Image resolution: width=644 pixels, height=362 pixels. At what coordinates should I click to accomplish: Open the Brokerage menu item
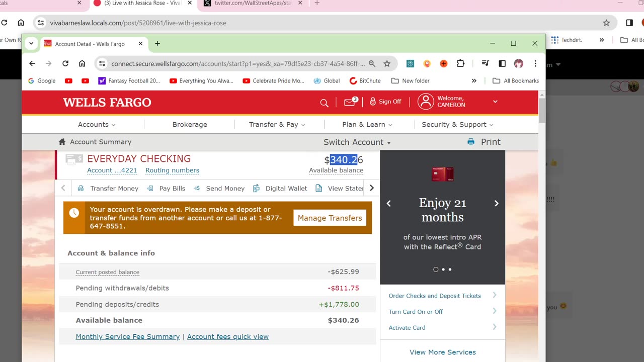coord(190,124)
